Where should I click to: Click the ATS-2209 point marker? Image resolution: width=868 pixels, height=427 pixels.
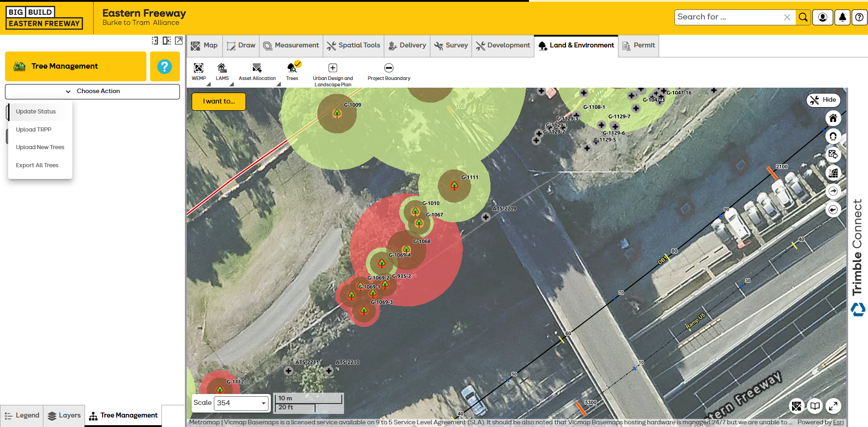tap(486, 217)
